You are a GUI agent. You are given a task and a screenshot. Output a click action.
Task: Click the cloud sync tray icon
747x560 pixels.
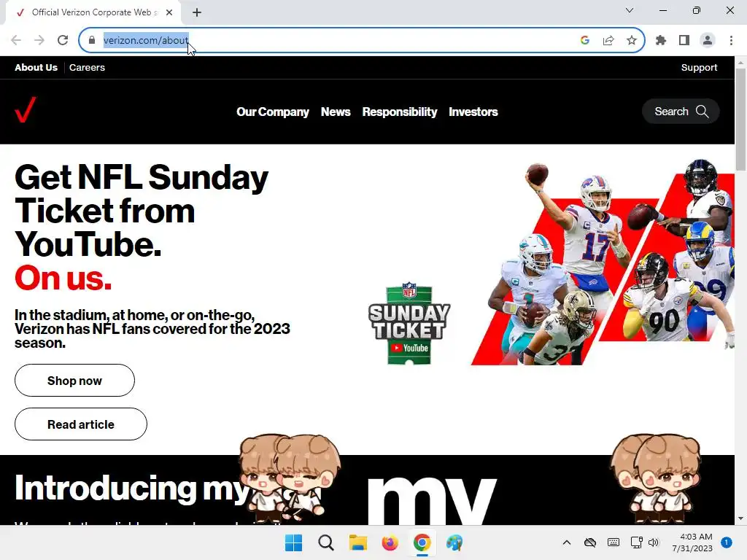tap(589, 542)
